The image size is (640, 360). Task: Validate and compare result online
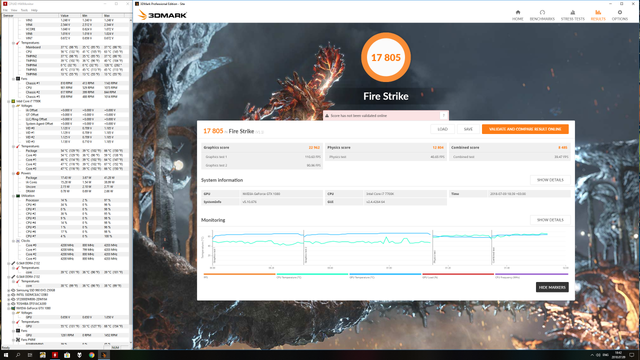[525, 129]
